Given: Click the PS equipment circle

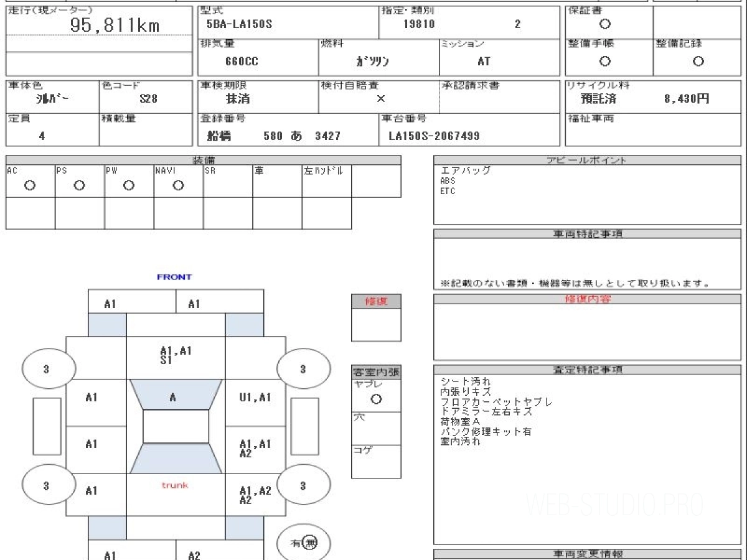Looking at the screenshot, I should tap(79, 185).
